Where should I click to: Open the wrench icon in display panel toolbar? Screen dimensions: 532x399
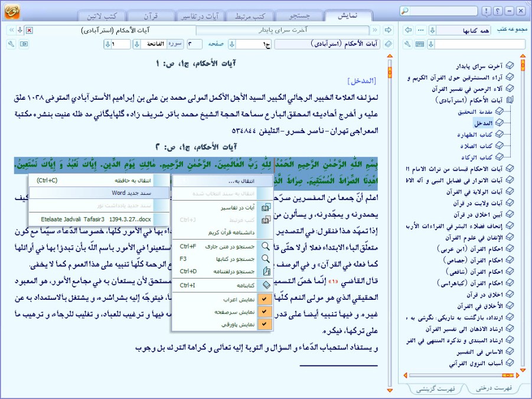click(11, 44)
